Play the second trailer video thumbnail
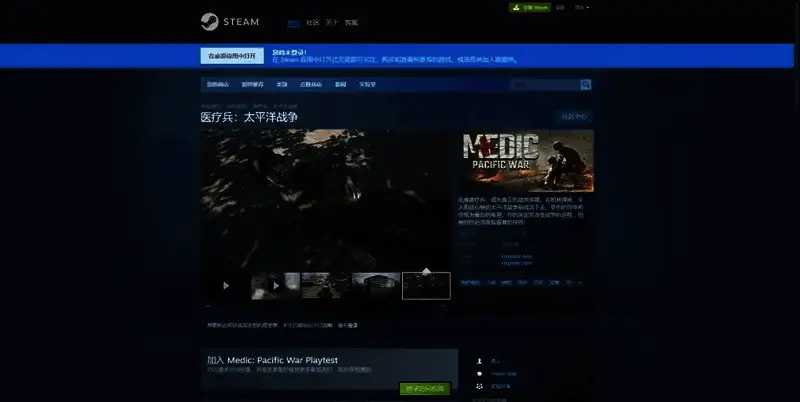 pyautogui.click(x=275, y=285)
